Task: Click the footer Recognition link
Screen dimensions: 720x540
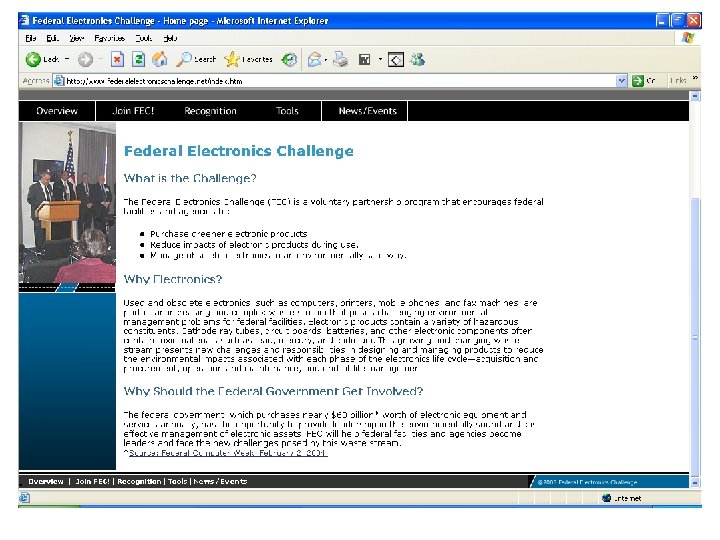Action: coord(139,481)
